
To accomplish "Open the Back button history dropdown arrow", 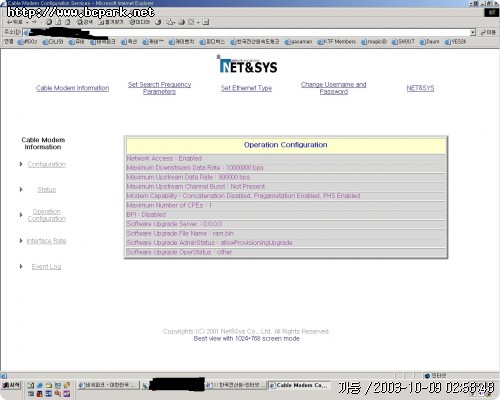I will coord(27,22).
